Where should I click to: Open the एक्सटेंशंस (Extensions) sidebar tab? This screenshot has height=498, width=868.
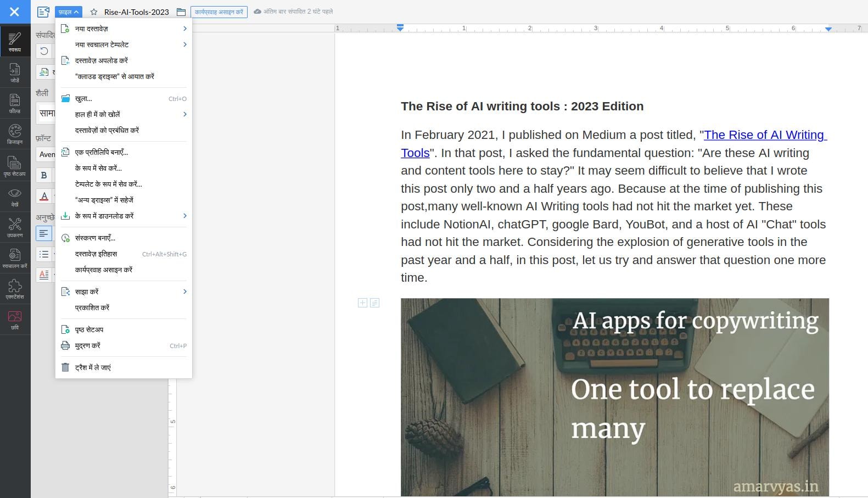(15, 289)
